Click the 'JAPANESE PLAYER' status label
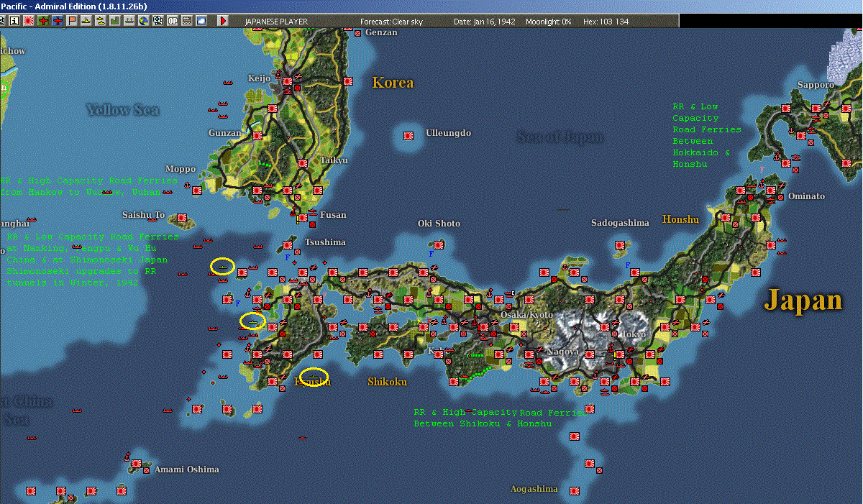The width and height of the screenshot is (863, 504). [276, 22]
